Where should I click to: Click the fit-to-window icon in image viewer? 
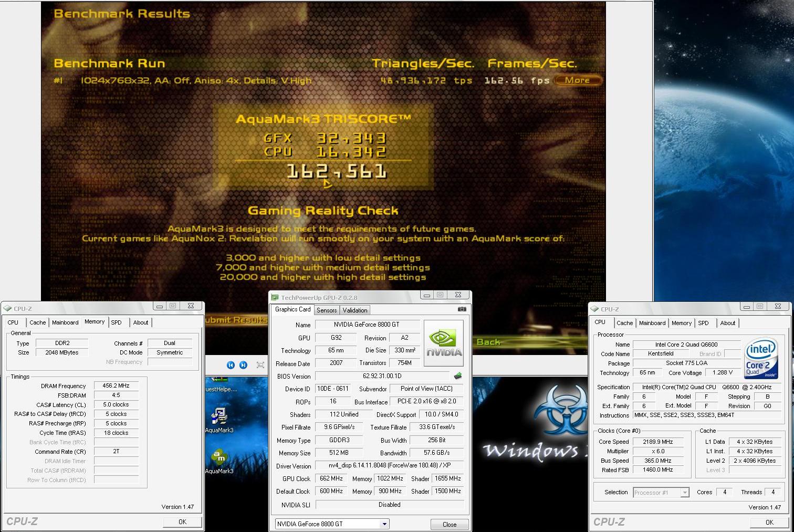[260, 365]
